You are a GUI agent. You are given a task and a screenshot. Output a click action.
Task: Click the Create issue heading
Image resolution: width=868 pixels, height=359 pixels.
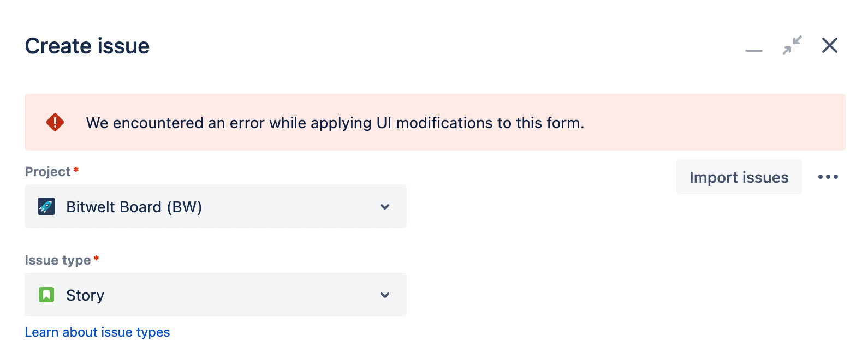[87, 46]
